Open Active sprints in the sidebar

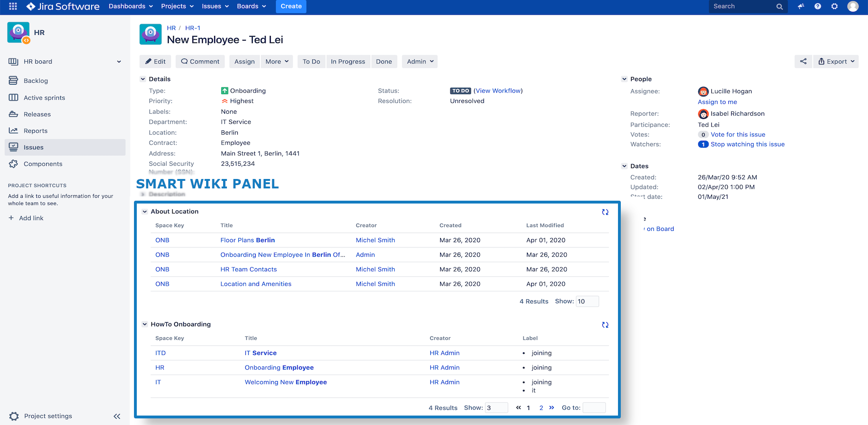[x=43, y=97]
